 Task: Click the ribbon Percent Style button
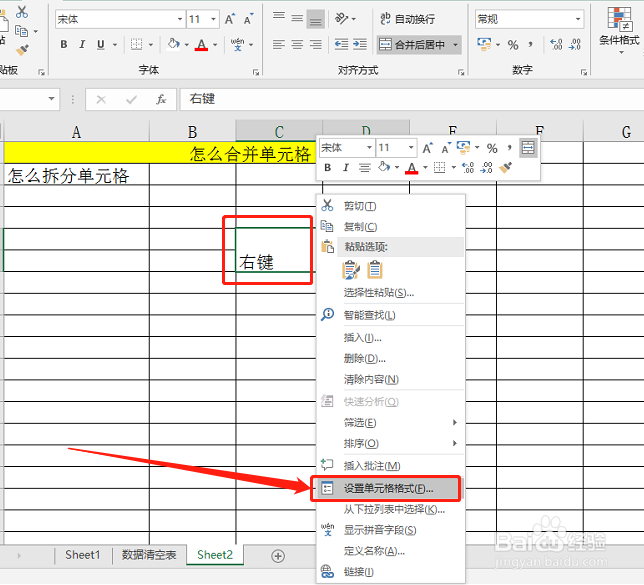click(513, 45)
